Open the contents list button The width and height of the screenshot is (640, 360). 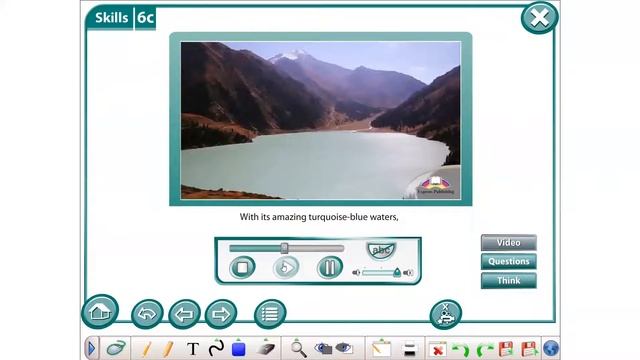click(x=270, y=314)
